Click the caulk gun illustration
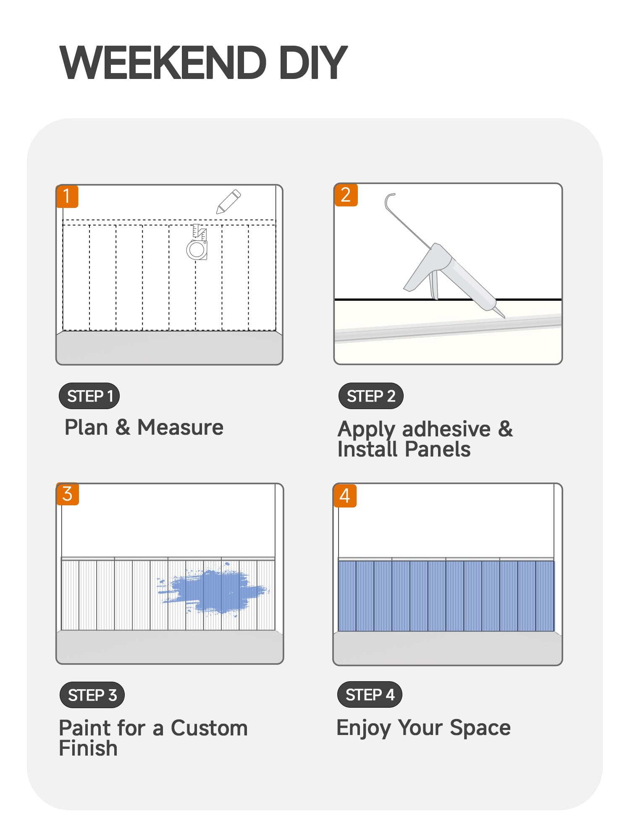 click(445, 256)
